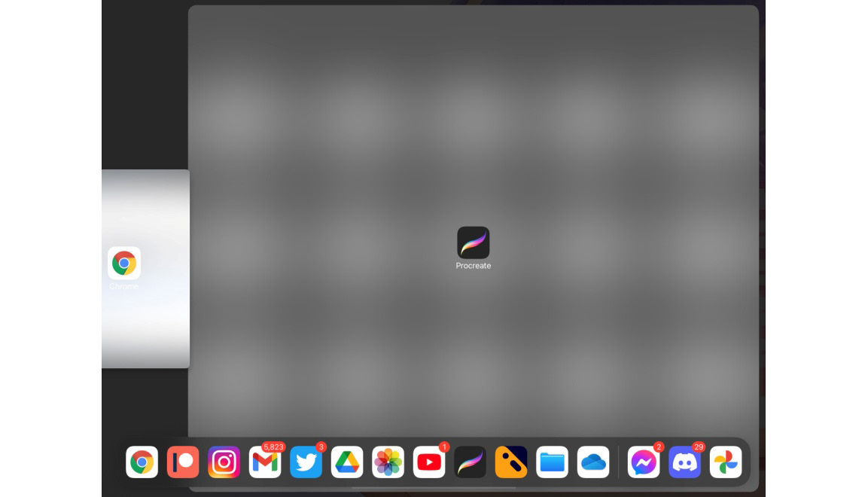Tap the home indicator bar below dock
Image resolution: width=868 pixels, height=497 pixels.
click(434, 488)
